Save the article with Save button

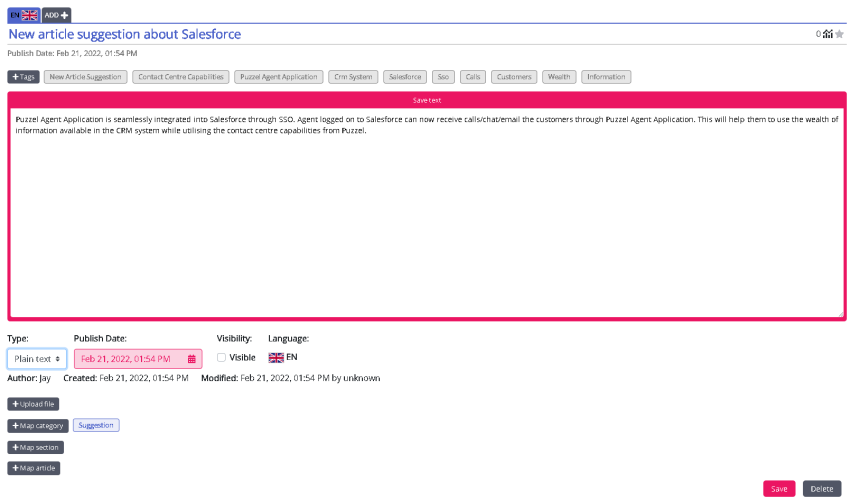[779, 489]
